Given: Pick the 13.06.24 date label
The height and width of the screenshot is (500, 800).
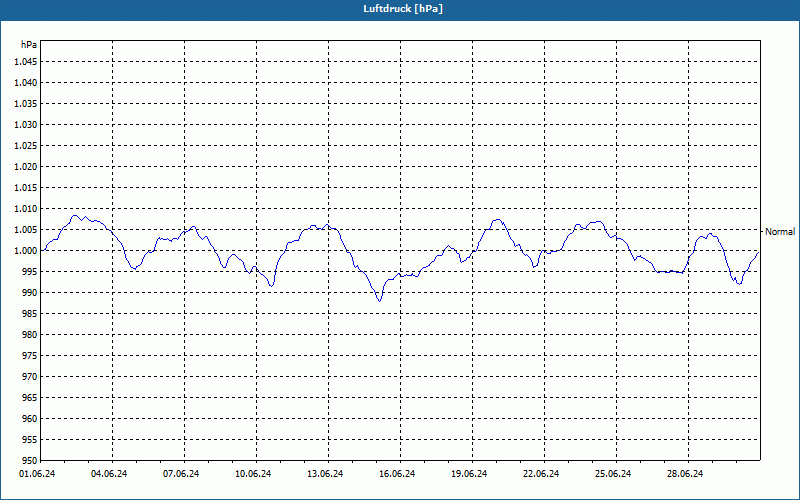Looking at the screenshot, I should (325, 474).
